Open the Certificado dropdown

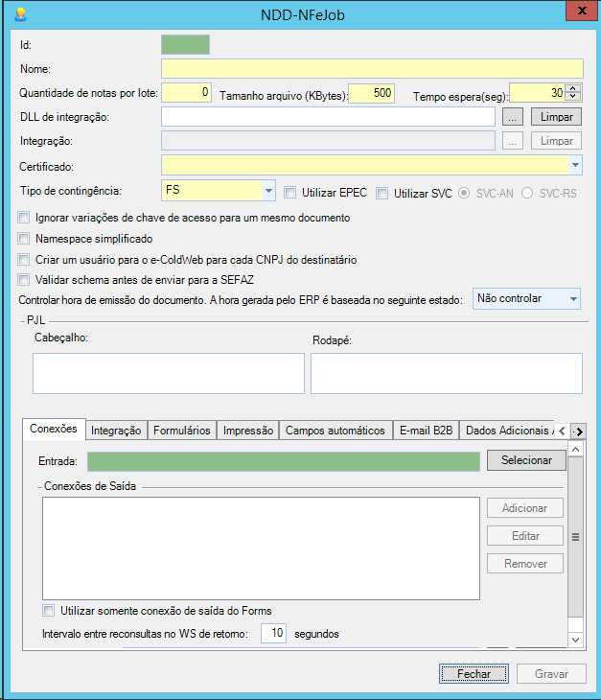[575, 165]
